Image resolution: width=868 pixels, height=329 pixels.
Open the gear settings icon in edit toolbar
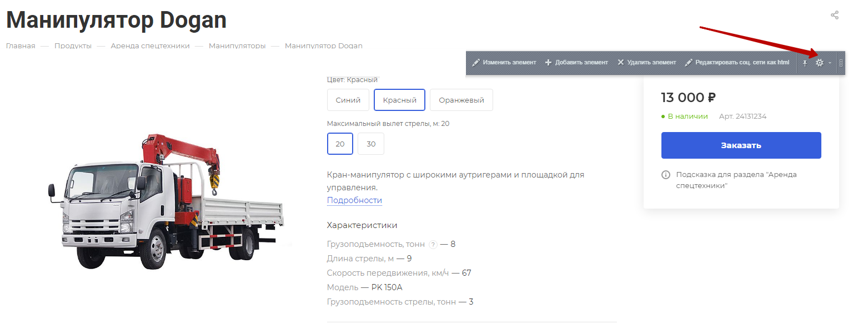pos(819,63)
